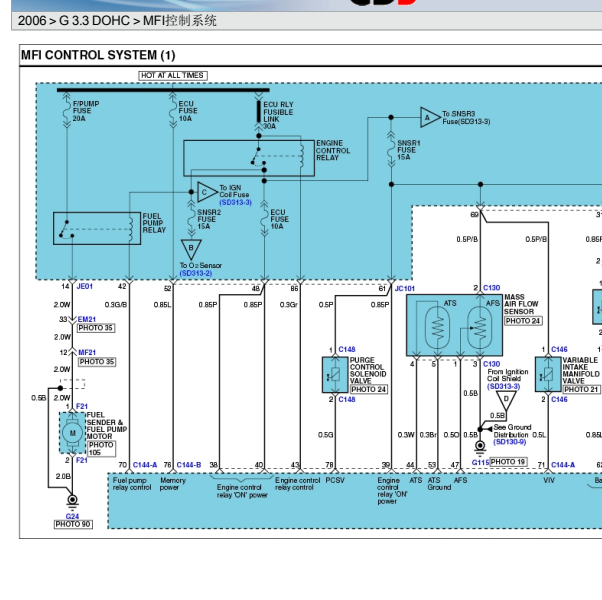Open the SD313-3 link below From Ignition Coil Shield
Screen dimensions: 602x600
[503, 386]
